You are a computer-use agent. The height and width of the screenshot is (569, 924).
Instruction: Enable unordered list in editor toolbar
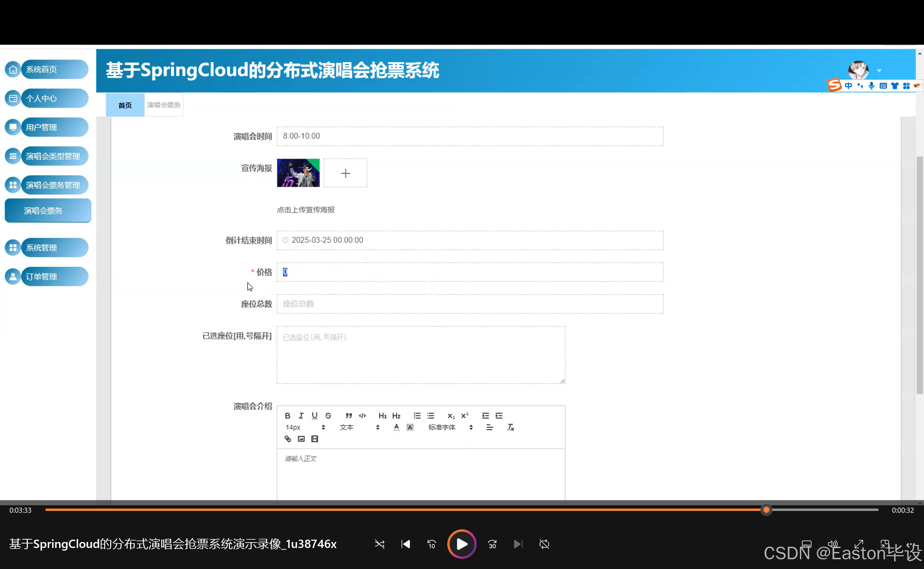(x=430, y=415)
